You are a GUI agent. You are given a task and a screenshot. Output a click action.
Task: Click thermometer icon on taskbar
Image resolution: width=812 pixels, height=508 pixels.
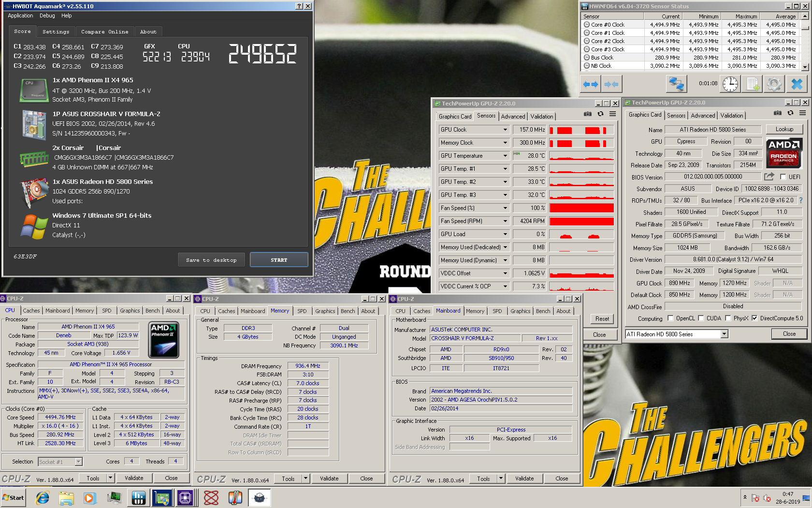(x=235, y=497)
